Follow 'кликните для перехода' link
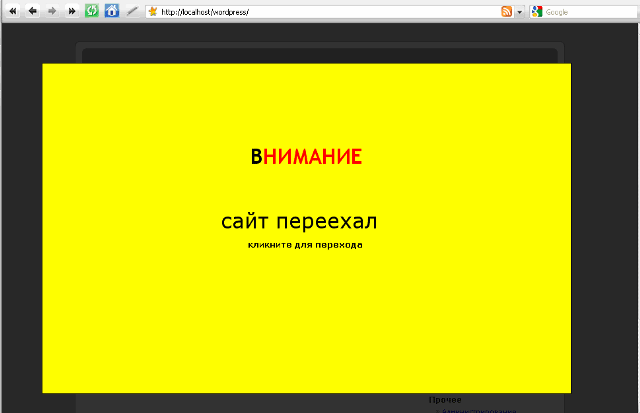Screen dimensions: 640x413 pos(305,245)
